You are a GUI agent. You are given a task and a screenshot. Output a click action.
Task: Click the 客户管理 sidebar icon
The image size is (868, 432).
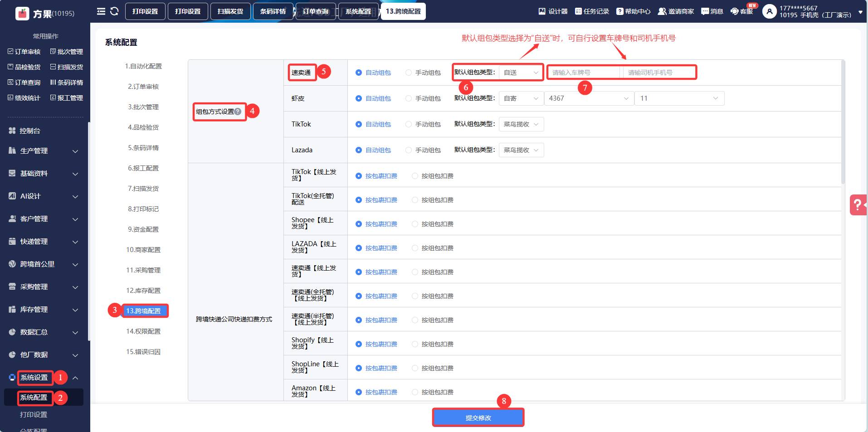[12, 218]
